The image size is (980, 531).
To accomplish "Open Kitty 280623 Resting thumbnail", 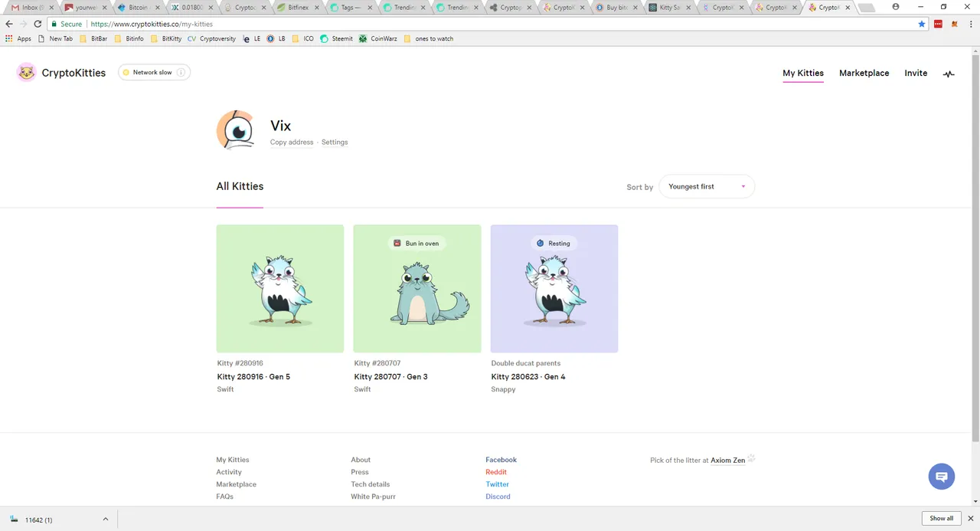I will click(x=554, y=289).
